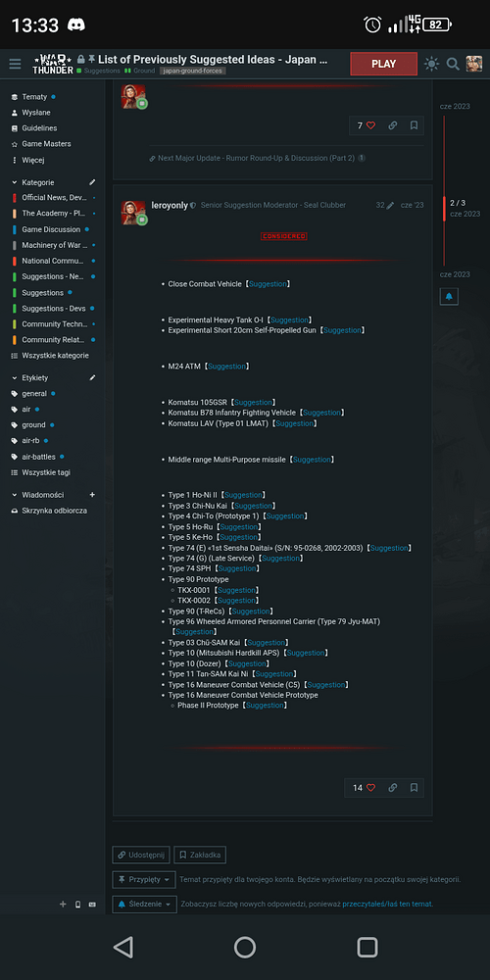Open forum search magnifier icon
The image size is (490, 980).
pyautogui.click(x=453, y=64)
